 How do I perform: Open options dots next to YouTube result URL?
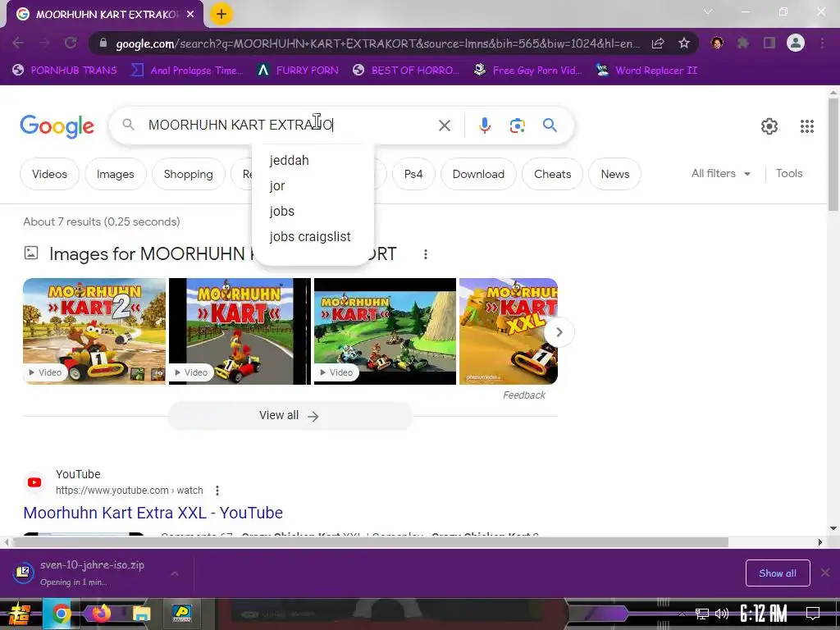(x=217, y=491)
